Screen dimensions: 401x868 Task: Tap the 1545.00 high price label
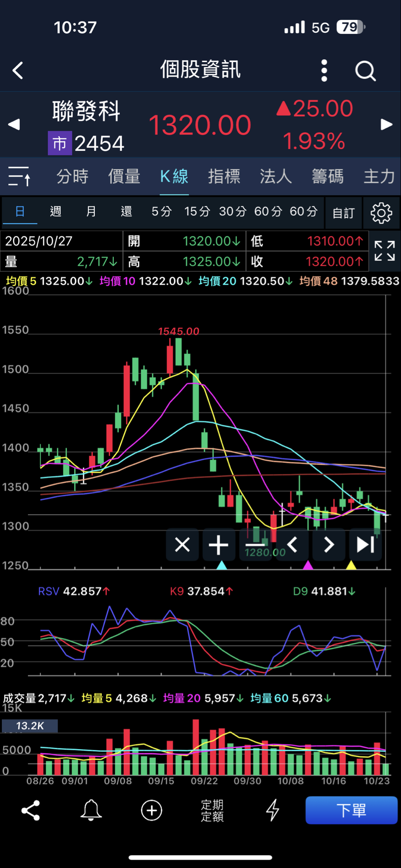coord(179,331)
